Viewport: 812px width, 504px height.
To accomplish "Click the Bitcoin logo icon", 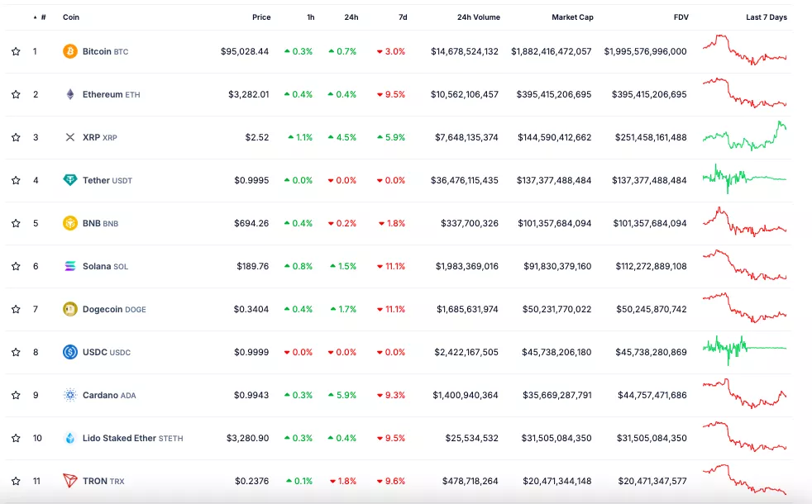I will click(x=70, y=51).
